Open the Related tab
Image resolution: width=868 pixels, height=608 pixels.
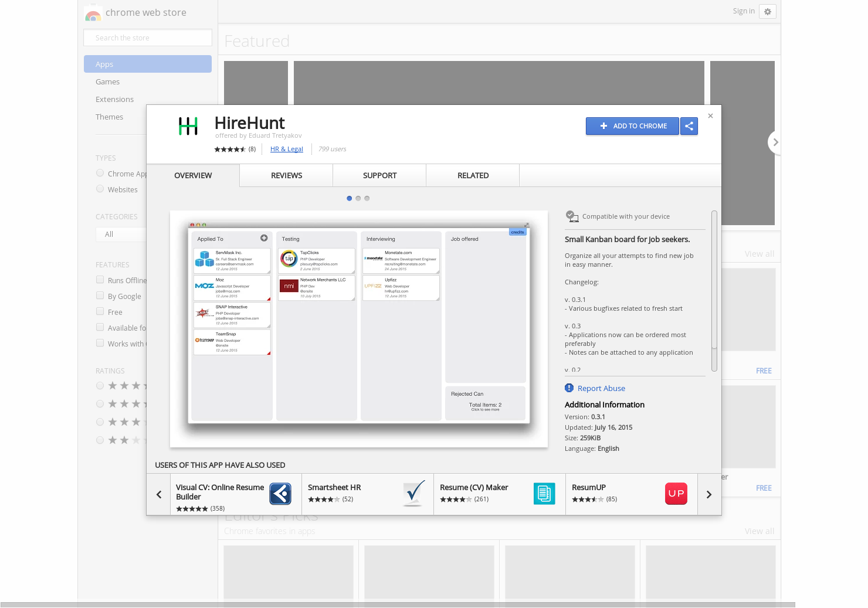[473, 175]
